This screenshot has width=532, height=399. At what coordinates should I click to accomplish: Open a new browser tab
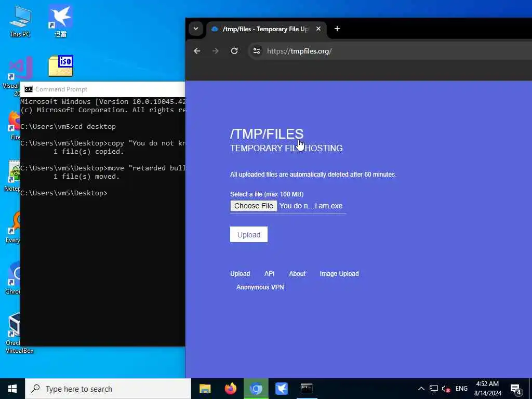click(337, 29)
